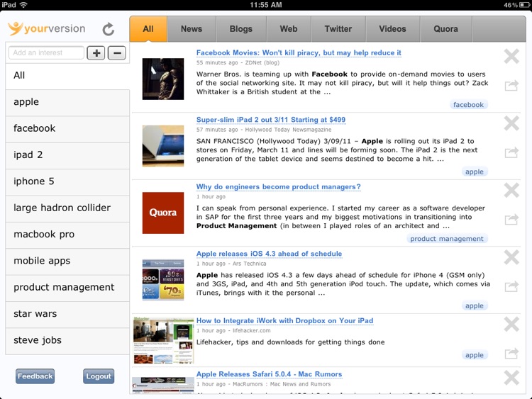
Task: Switch to the News tab
Action: [192, 29]
